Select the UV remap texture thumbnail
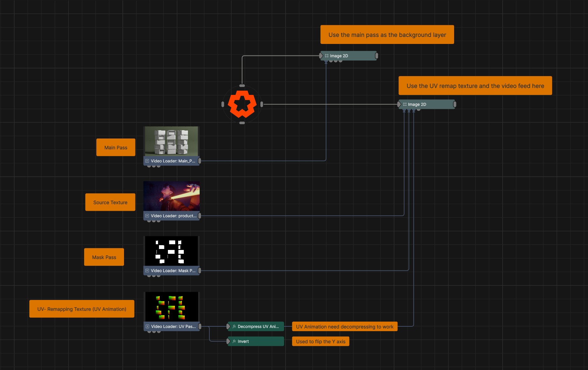The height and width of the screenshot is (370, 588). [172, 307]
